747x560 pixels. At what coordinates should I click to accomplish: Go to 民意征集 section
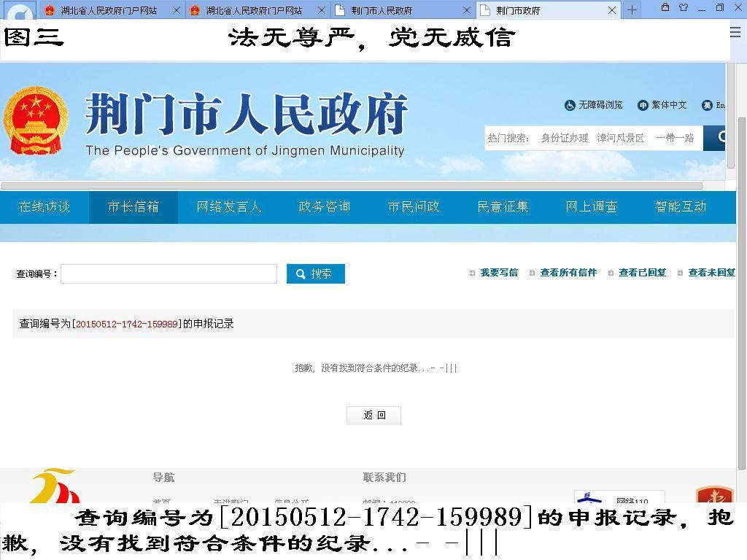503,207
